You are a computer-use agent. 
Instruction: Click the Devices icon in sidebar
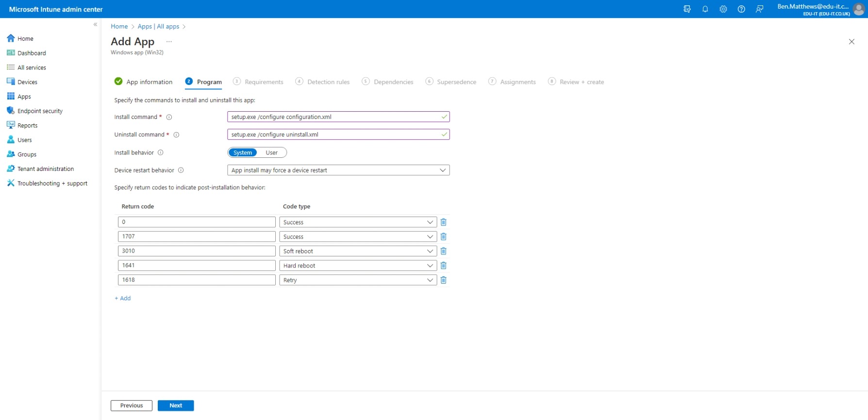11,82
